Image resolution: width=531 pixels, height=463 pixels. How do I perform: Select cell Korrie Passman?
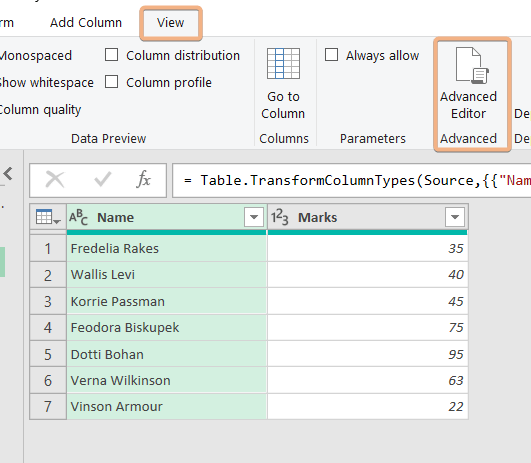pyautogui.click(x=166, y=301)
